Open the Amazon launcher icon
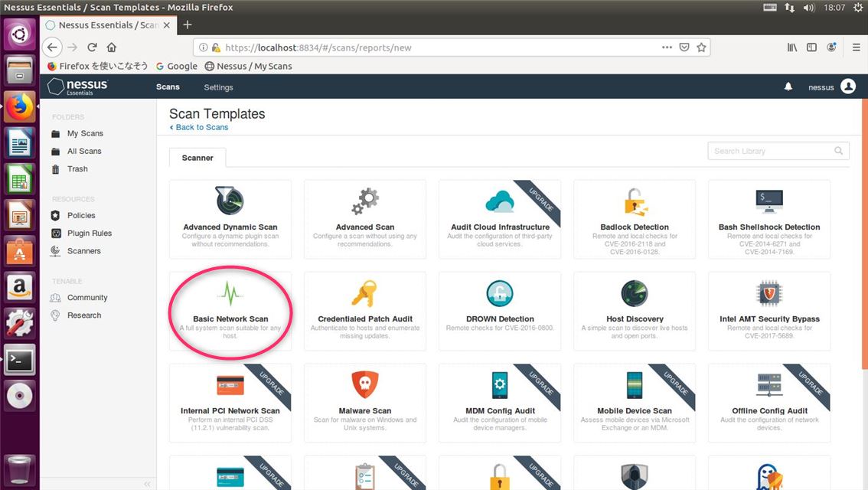The width and height of the screenshot is (868, 490). point(19,287)
